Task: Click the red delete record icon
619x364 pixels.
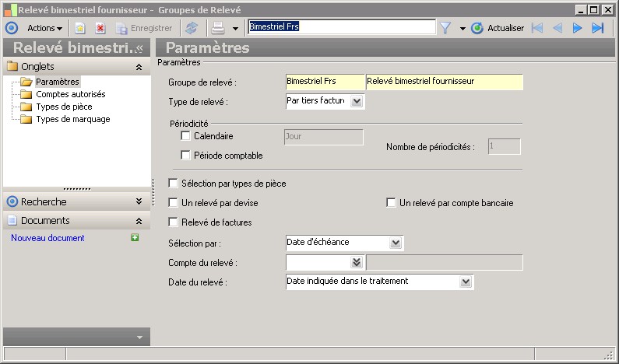Action: [x=100, y=28]
